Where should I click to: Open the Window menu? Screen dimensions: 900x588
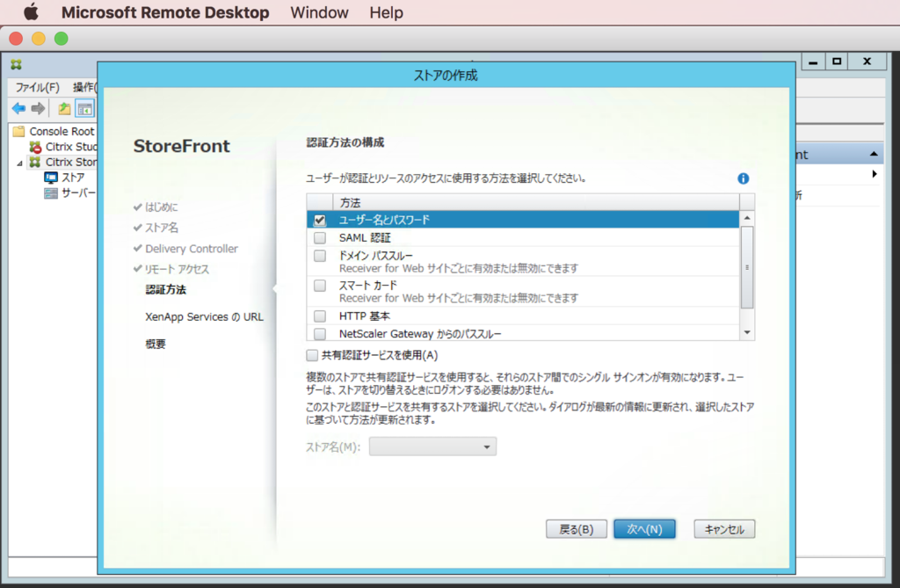[319, 12]
